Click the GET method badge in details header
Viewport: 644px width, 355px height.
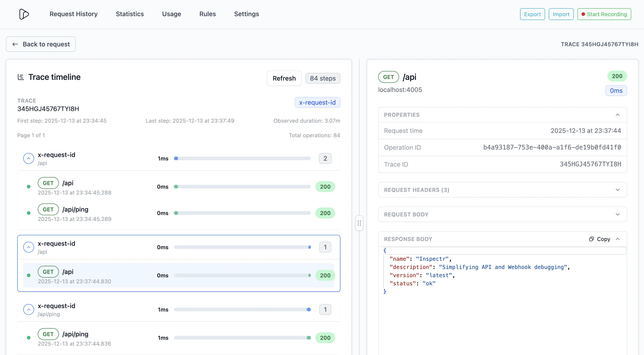tap(388, 77)
